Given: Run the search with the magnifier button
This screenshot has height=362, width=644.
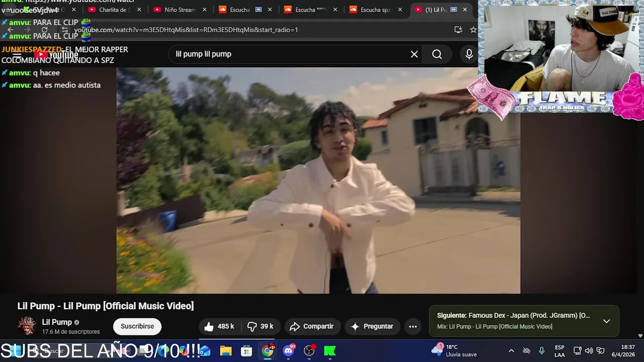Looking at the screenshot, I should [437, 54].
